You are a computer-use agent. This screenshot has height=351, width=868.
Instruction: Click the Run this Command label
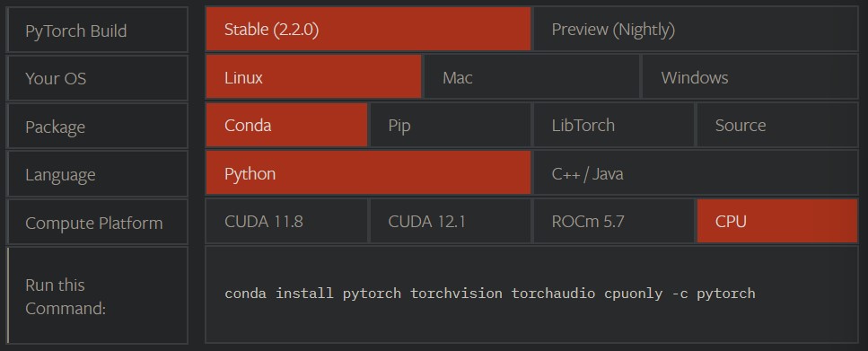98,295
